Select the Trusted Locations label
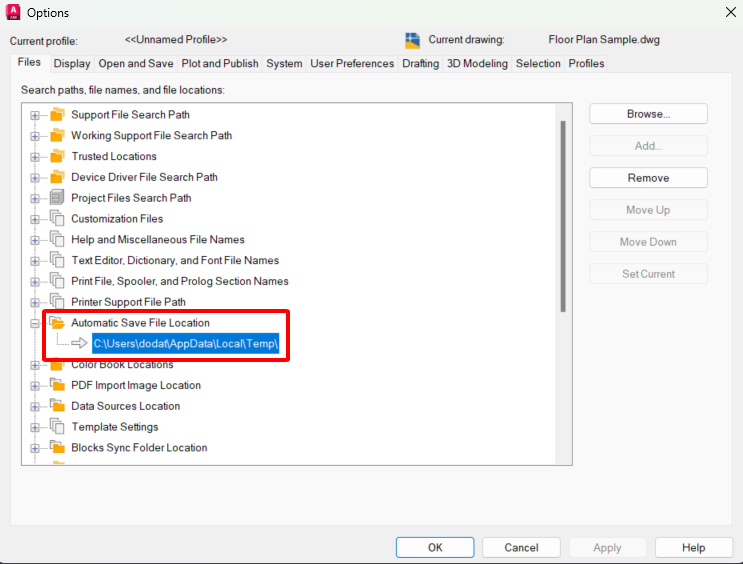 point(114,156)
